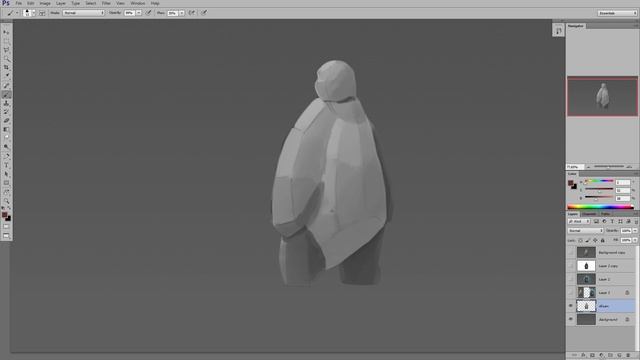
Task: Open the Essentials workspace dropdown
Action: pos(617,13)
